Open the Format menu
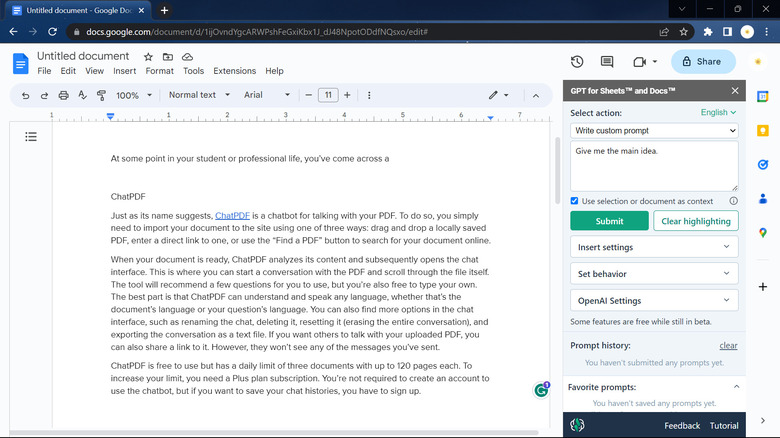The width and height of the screenshot is (780, 438). pos(159,71)
